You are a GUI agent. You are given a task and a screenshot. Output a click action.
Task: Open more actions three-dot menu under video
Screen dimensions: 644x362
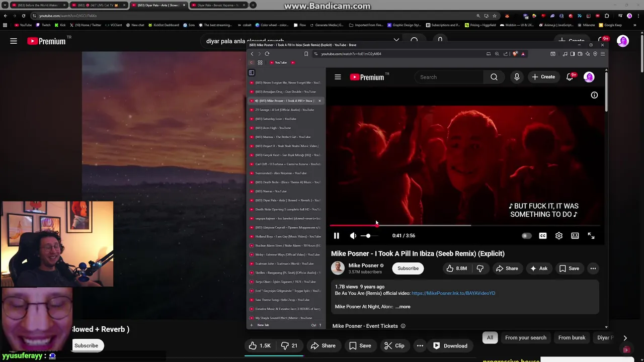pos(593,268)
